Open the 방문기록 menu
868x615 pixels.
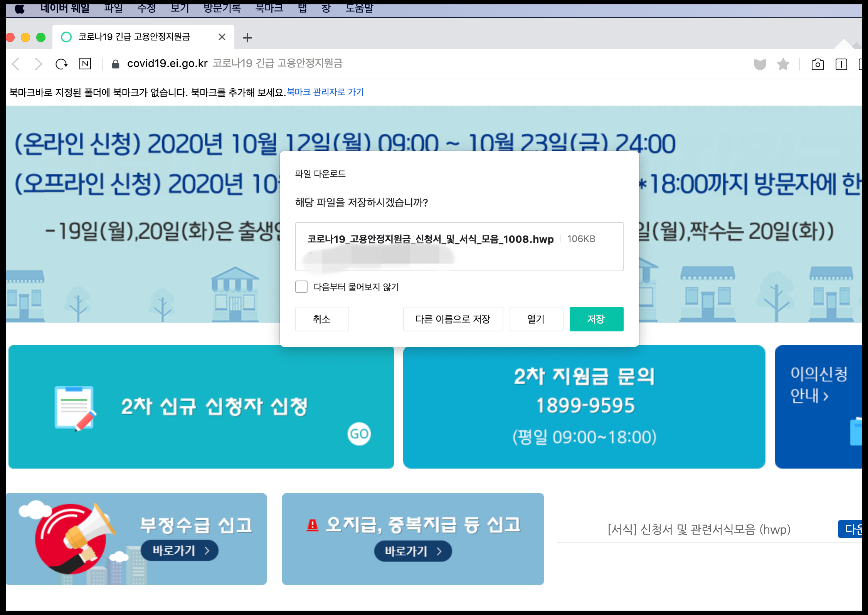222,8
